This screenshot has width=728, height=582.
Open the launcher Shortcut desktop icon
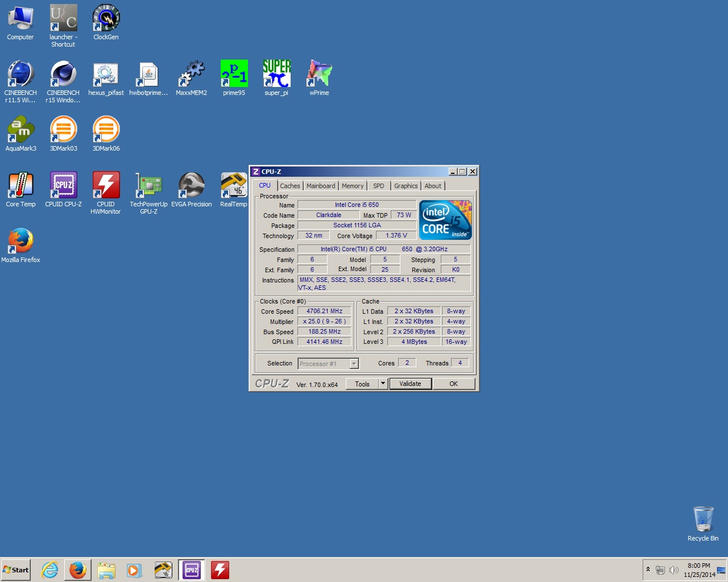click(x=63, y=26)
